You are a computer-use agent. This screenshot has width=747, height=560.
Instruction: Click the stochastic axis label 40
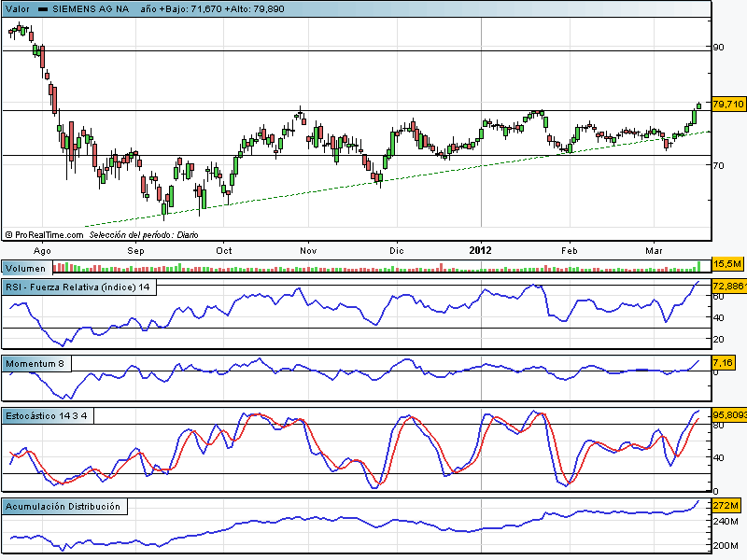(718, 458)
